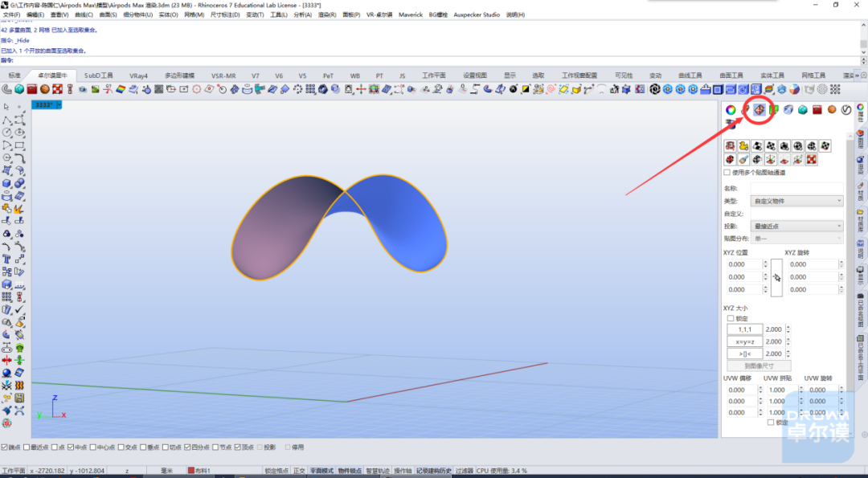
Task: Open the 曲面(S) menu
Action: (108, 14)
